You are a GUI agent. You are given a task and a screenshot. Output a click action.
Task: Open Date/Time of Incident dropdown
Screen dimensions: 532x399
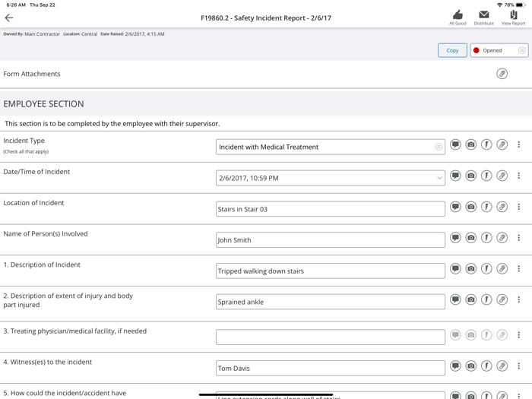click(x=330, y=178)
